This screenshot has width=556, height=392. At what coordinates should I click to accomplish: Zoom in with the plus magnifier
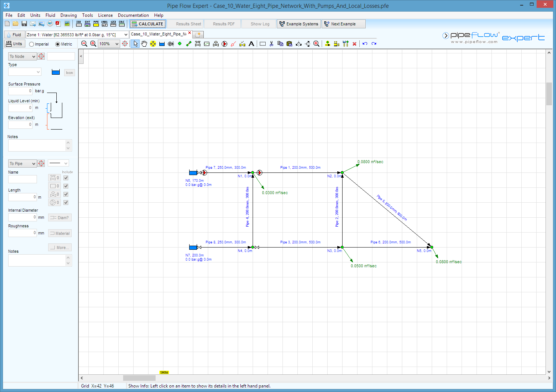click(x=93, y=44)
